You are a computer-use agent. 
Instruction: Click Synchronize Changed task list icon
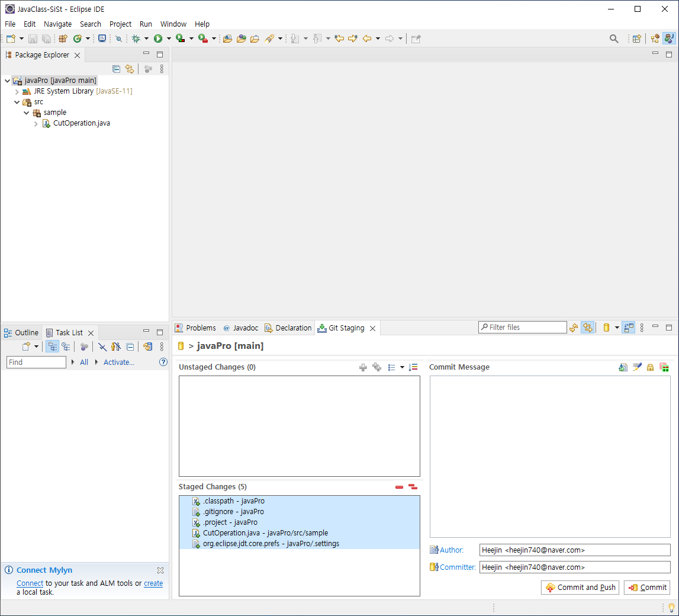[147, 346]
